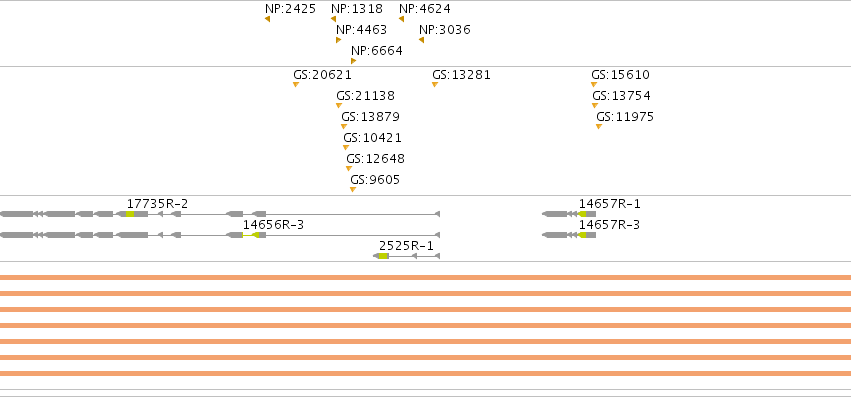The height and width of the screenshot is (397, 851).
Task: Click the NP:3036 marker label
Action: tap(444, 30)
